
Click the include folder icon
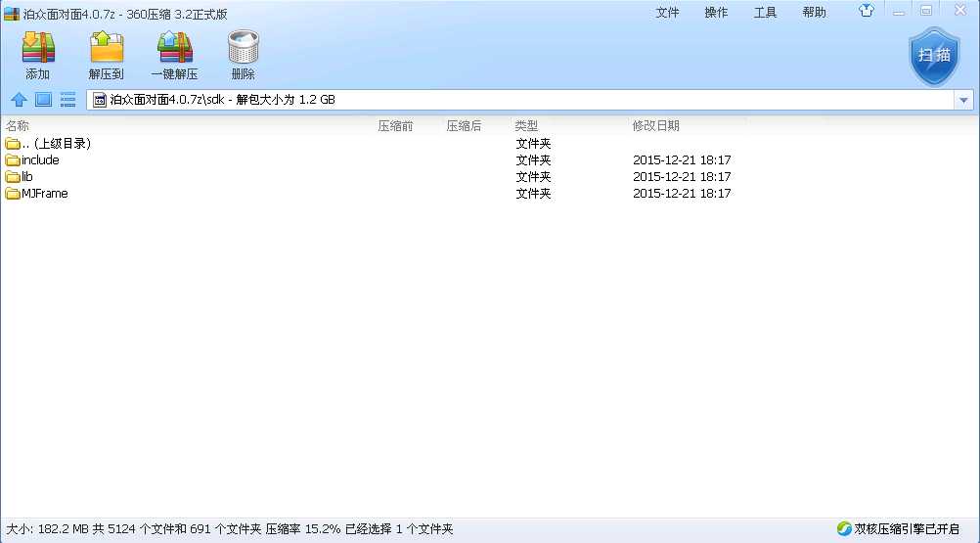pos(13,160)
